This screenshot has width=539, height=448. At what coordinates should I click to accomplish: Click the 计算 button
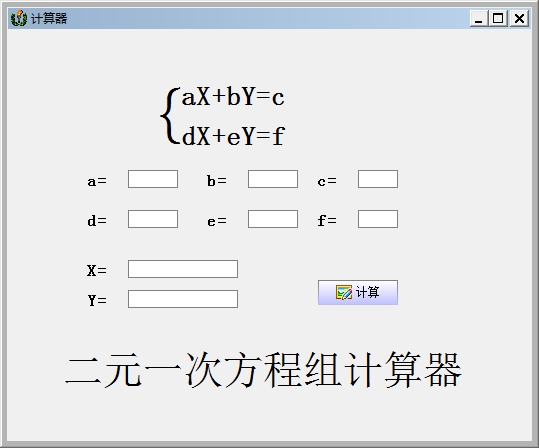(358, 292)
